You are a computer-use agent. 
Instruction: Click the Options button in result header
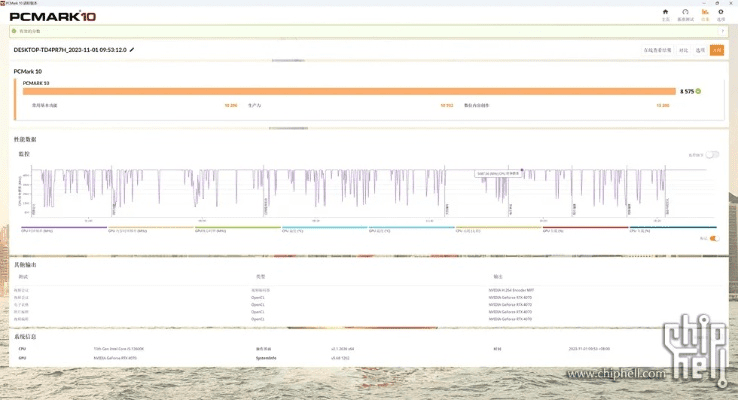tap(701, 50)
